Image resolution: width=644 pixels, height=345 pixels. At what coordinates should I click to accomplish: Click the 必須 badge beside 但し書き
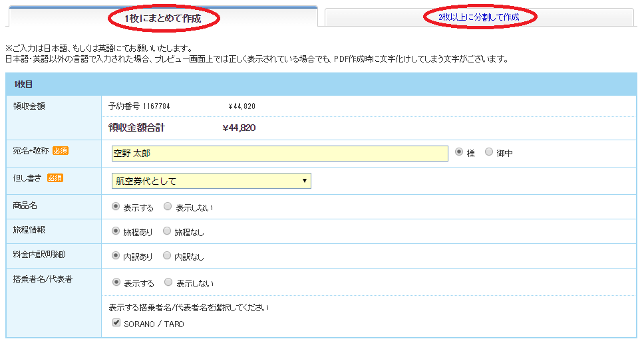click(55, 177)
